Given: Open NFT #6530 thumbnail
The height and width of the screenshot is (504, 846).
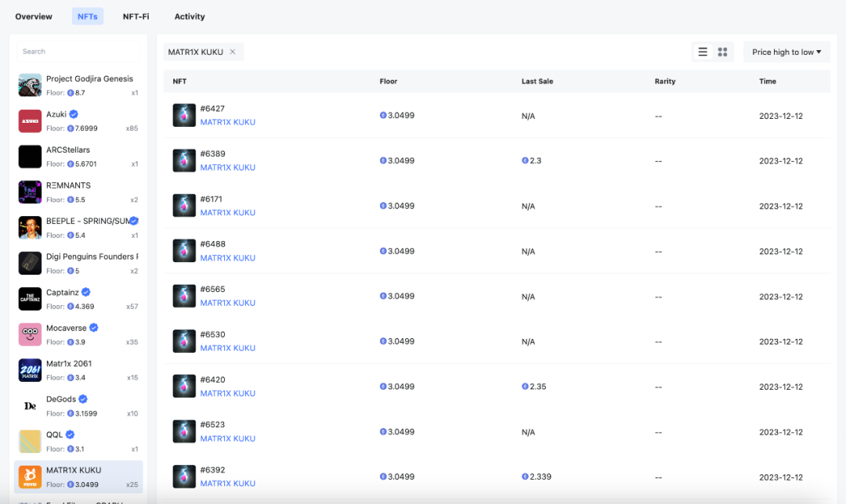Looking at the screenshot, I should point(184,341).
